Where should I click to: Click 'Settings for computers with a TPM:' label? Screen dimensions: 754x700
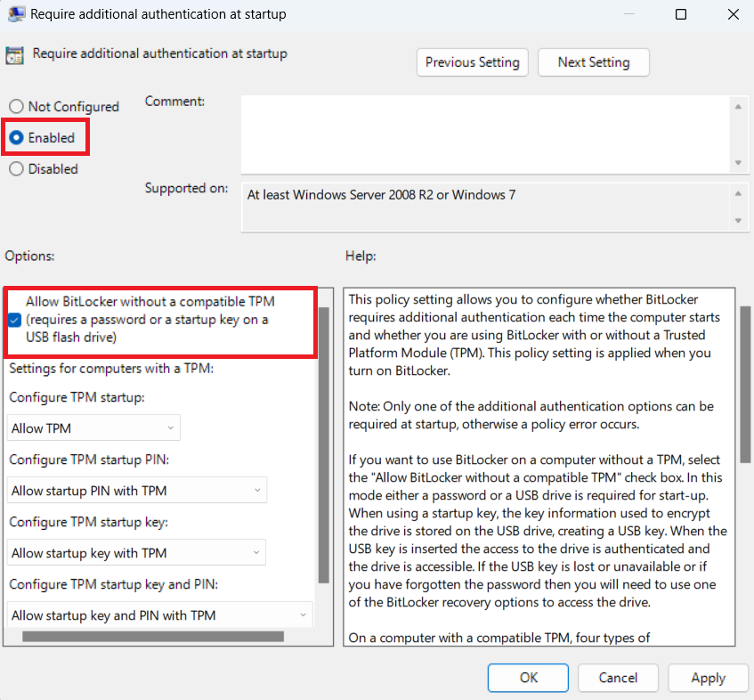coord(111,369)
